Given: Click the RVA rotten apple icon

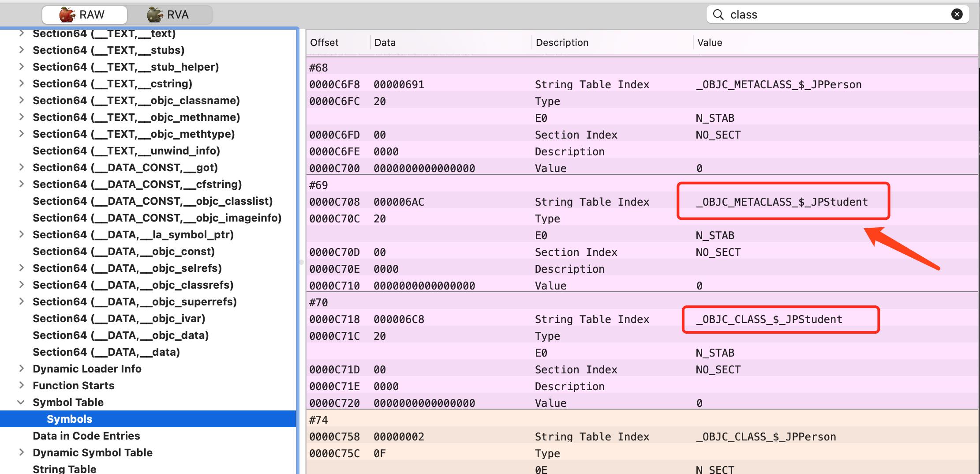Looking at the screenshot, I should [155, 15].
